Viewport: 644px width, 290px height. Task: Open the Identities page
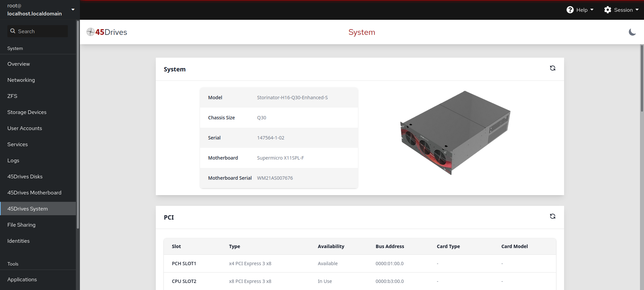(38, 241)
